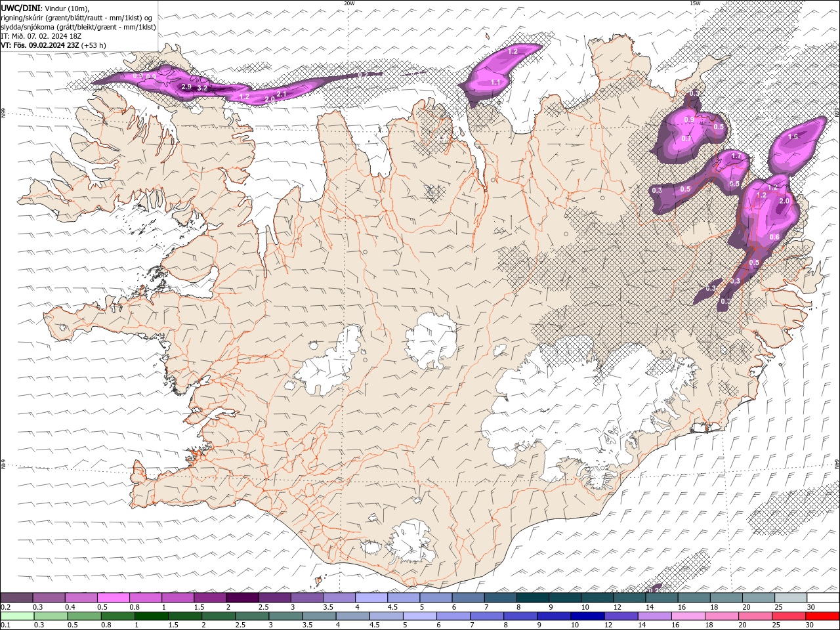
Task: Click the bright red swatch ending the lower legend
Action: [822, 616]
